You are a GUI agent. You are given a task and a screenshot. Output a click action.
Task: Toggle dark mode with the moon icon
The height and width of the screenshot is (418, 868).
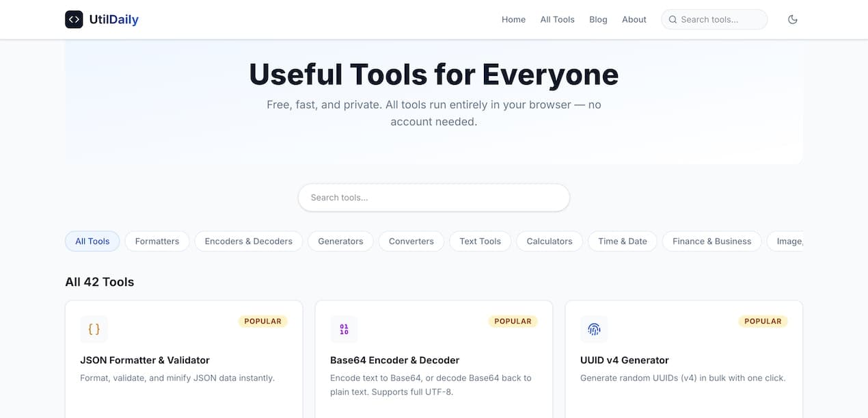click(792, 19)
